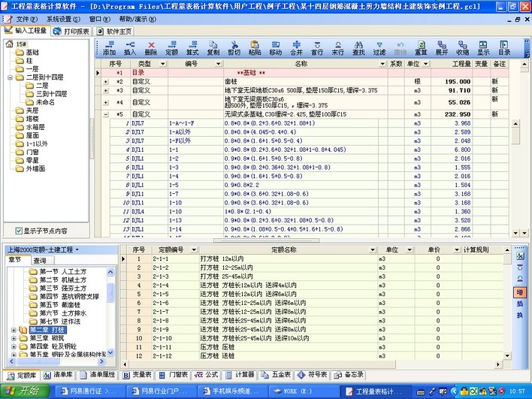
Task: Expand the 第二章 打桩 chapter node
Action: coord(14,330)
